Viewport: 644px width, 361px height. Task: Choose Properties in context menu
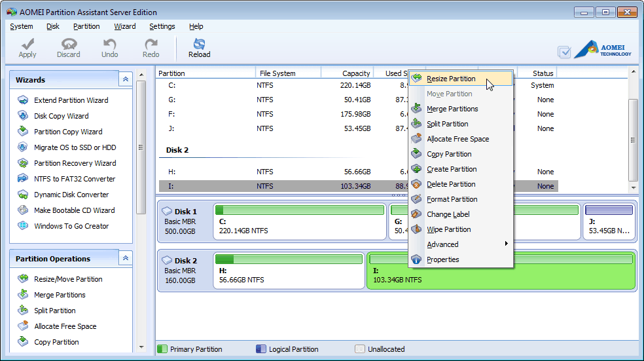pos(461,259)
